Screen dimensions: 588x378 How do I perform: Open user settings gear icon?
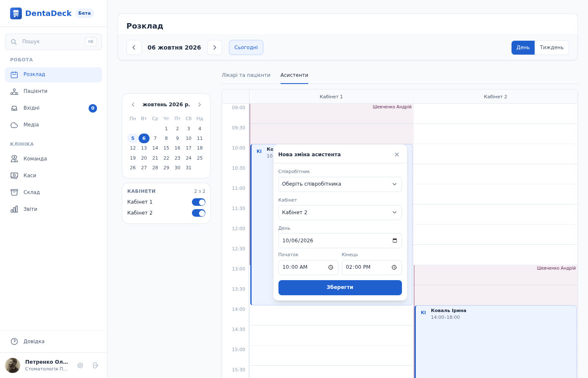click(80, 365)
